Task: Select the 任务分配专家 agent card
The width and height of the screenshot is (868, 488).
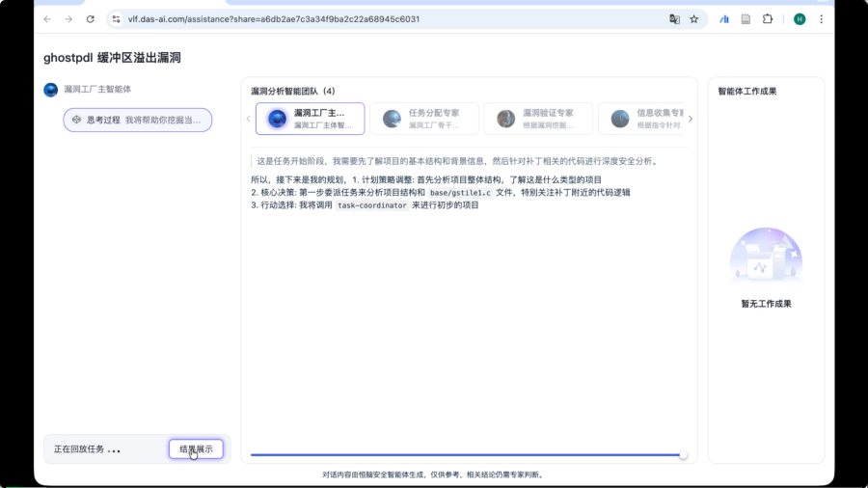Action: pyautogui.click(x=423, y=119)
